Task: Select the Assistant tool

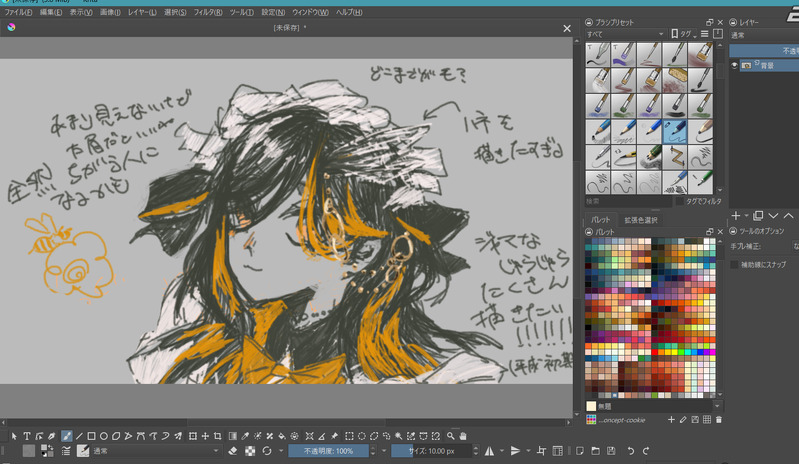Action: point(309,436)
